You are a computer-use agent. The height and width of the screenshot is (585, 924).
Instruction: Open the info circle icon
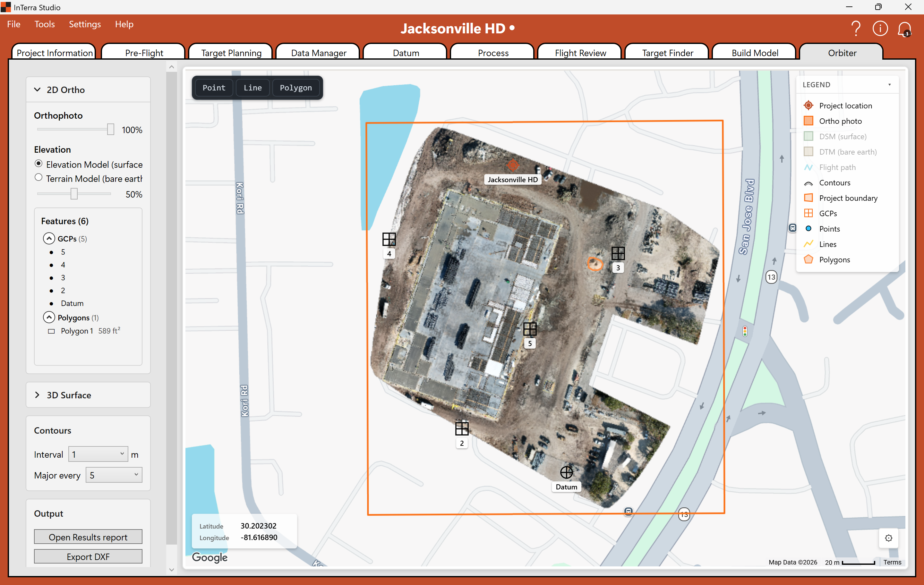[x=880, y=29]
